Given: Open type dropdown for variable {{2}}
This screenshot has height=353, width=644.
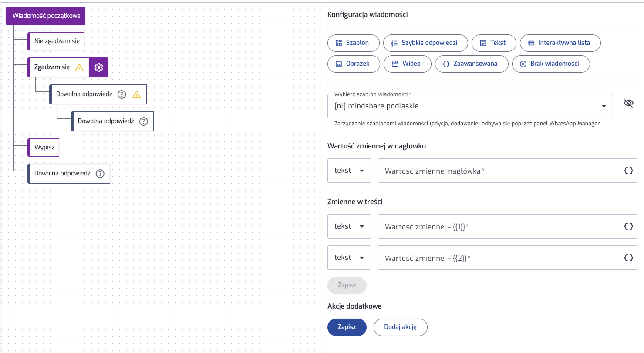Looking at the screenshot, I should 349,258.
